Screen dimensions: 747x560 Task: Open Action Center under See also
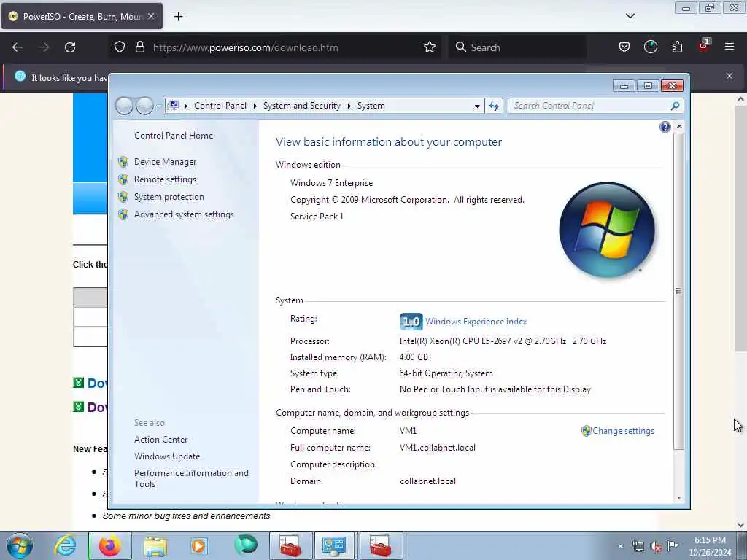pos(160,440)
